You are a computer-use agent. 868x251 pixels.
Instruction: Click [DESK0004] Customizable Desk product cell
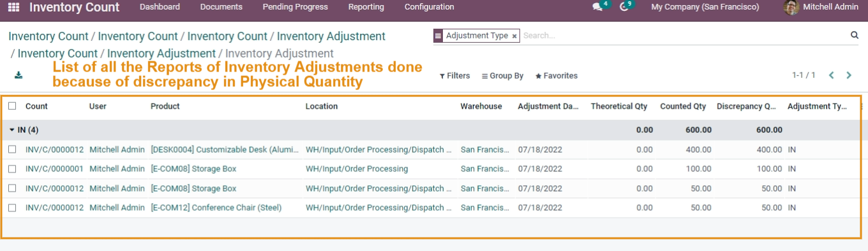[225, 149]
